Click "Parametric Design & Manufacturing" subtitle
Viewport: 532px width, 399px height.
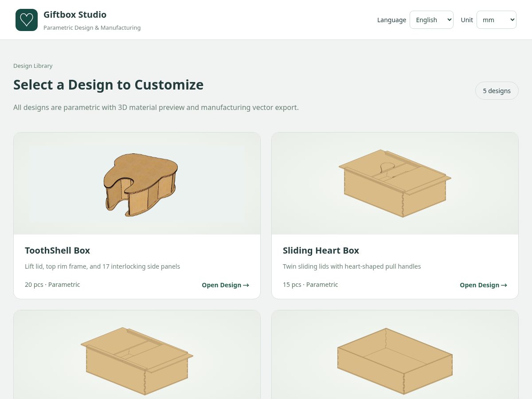tap(92, 27)
